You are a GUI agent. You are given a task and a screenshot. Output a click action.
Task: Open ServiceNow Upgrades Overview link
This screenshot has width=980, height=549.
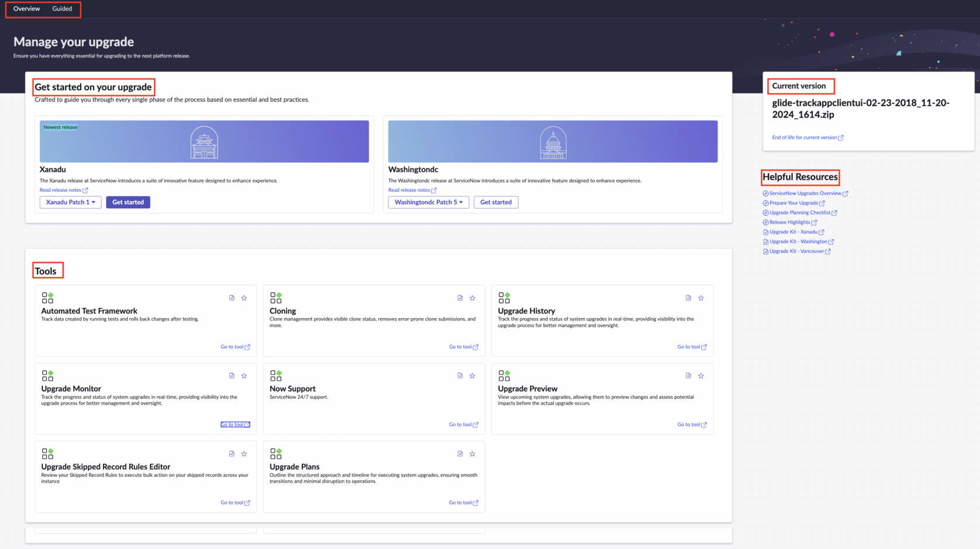coord(805,194)
